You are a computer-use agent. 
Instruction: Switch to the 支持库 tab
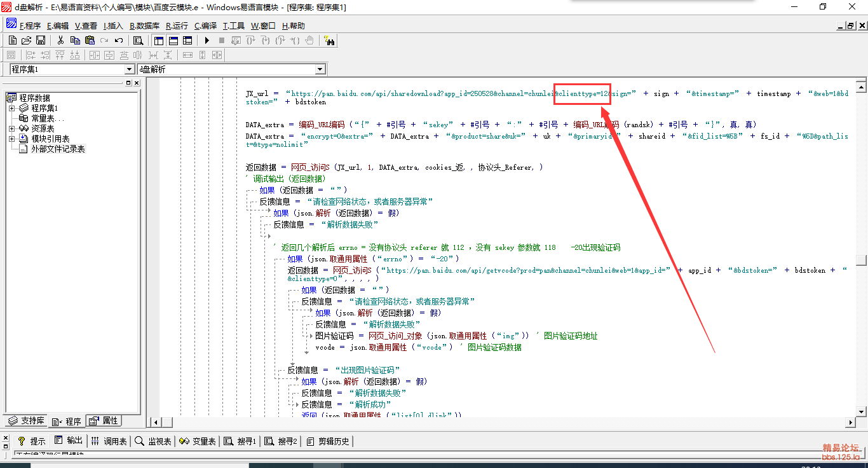pos(26,421)
